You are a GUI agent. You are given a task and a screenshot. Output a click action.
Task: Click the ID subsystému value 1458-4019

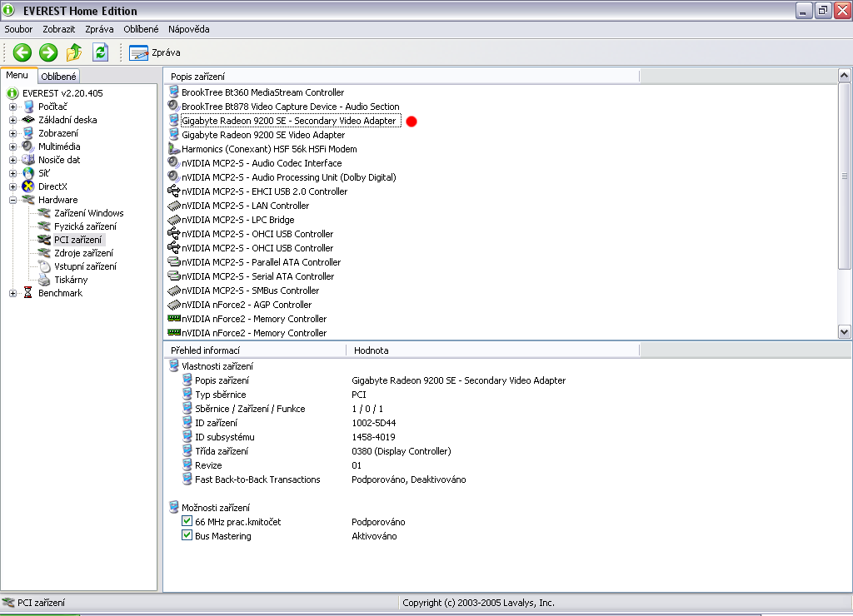pyautogui.click(x=373, y=437)
